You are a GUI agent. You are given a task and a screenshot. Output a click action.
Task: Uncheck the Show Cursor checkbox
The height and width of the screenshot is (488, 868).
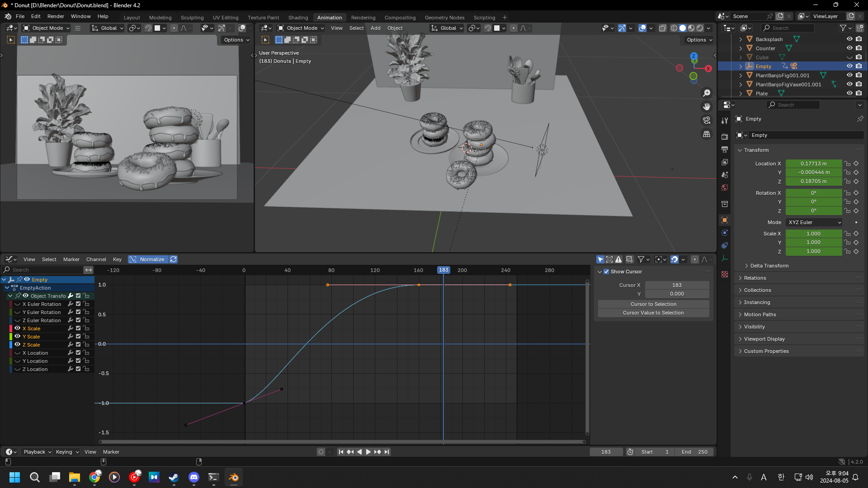pos(606,272)
